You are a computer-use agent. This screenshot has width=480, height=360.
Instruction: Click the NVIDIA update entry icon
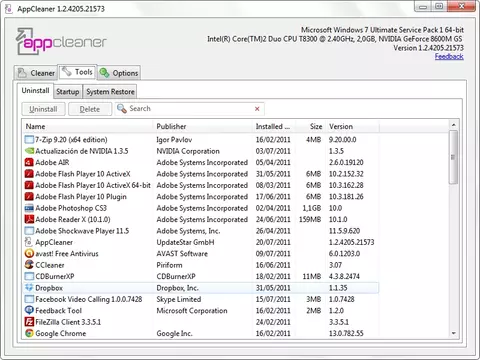coord(29,151)
